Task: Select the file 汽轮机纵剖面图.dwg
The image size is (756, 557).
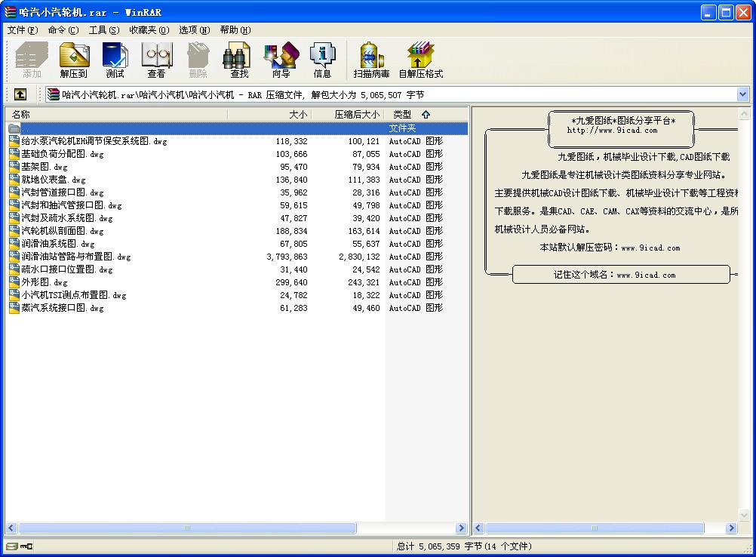Action: (x=62, y=231)
